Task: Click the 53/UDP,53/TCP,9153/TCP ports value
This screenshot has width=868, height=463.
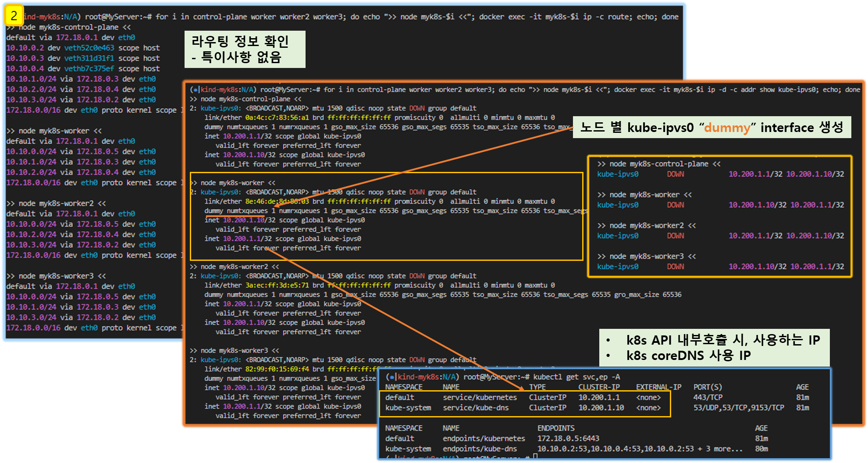Action: (x=739, y=408)
